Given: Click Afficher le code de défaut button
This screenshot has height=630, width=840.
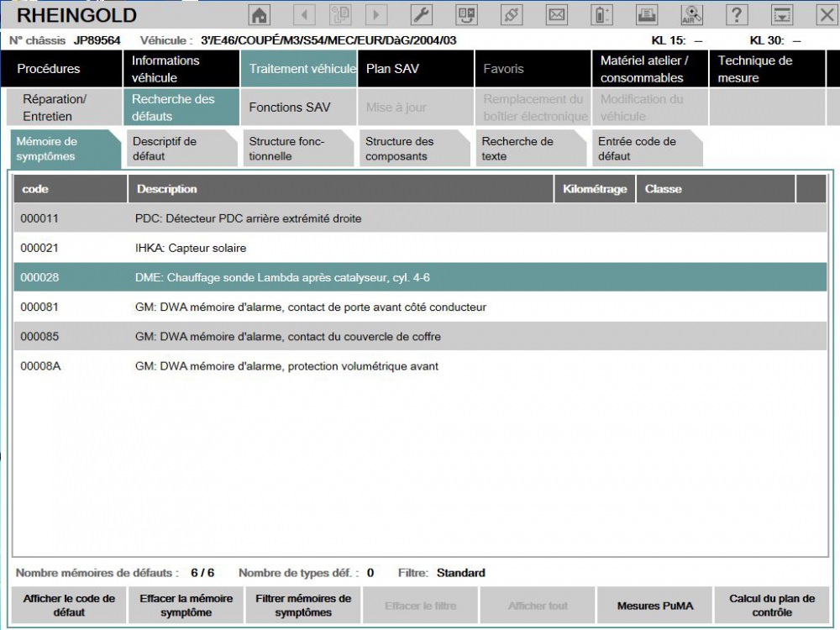Looking at the screenshot, I should coord(69,606).
